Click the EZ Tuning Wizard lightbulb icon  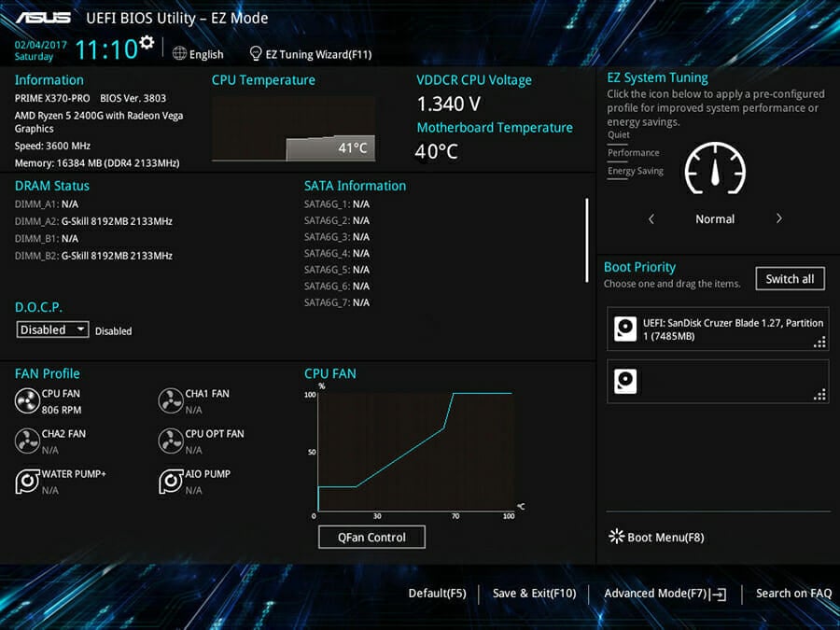(256, 53)
